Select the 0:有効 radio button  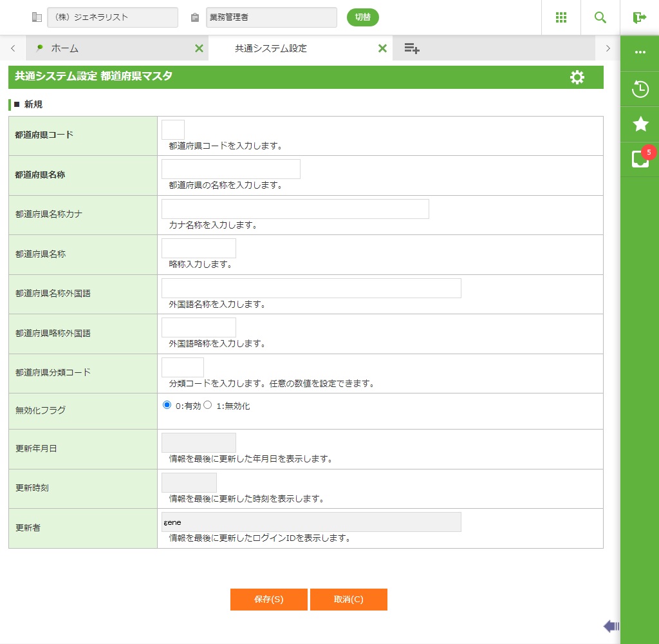pyautogui.click(x=167, y=405)
